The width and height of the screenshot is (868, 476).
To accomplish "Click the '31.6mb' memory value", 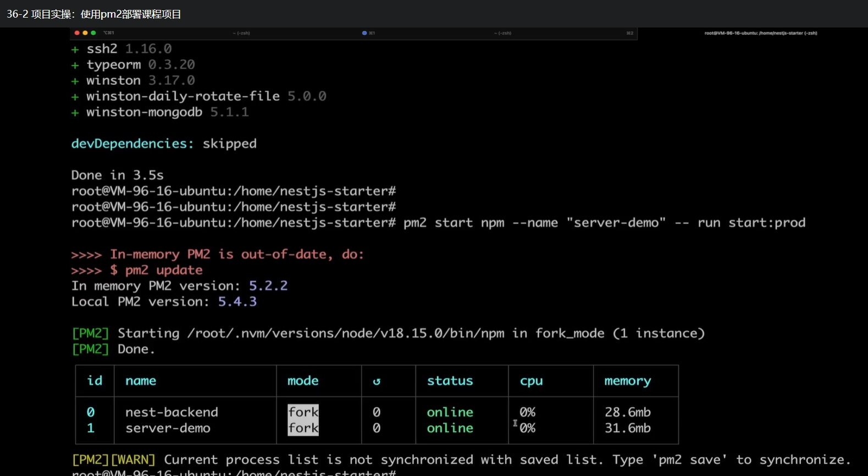I will 628,428.
